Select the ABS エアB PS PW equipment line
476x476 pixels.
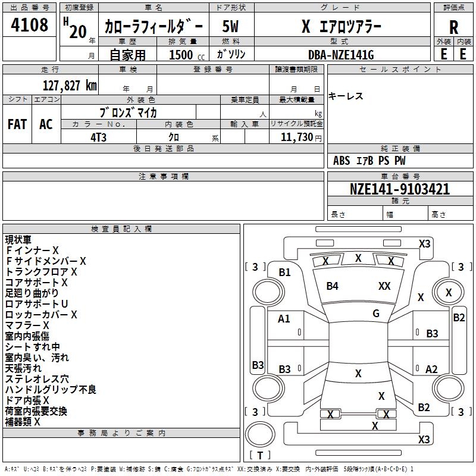pyautogui.click(x=369, y=161)
